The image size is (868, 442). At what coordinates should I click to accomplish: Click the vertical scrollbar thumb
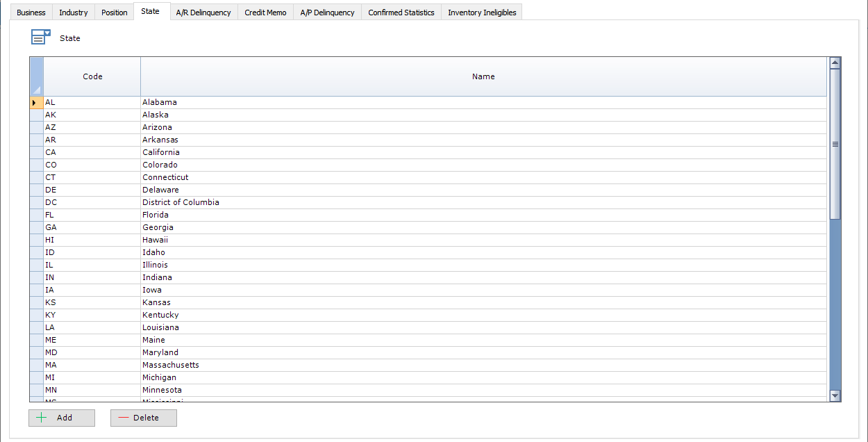(x=835, y=144)
